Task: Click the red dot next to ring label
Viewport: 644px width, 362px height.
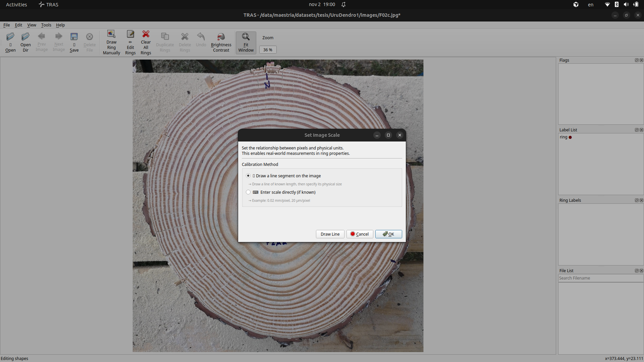Action: pyautogui.click(x=570, y=137)
